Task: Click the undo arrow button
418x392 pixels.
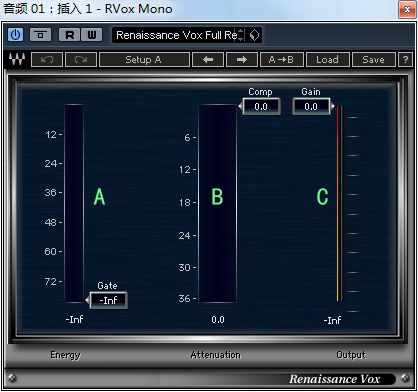Action: click(x=47, y=60)
